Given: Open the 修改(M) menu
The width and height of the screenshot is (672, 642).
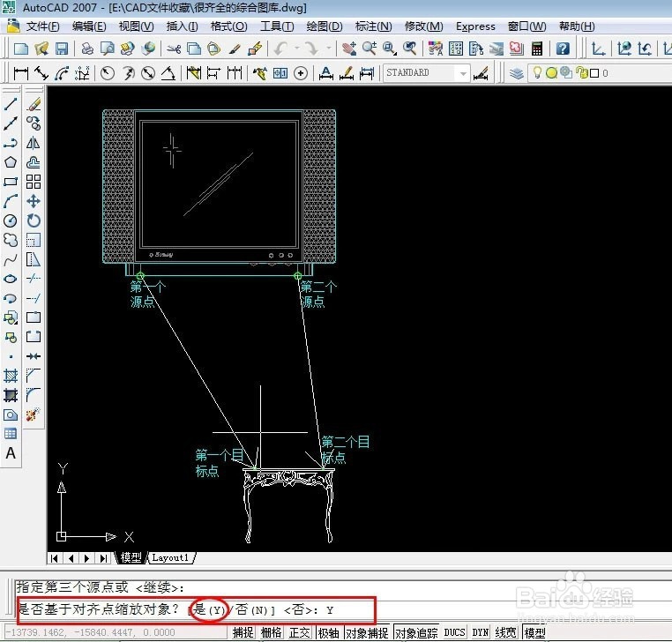Looking at the screenshot, I should point(423,26).
